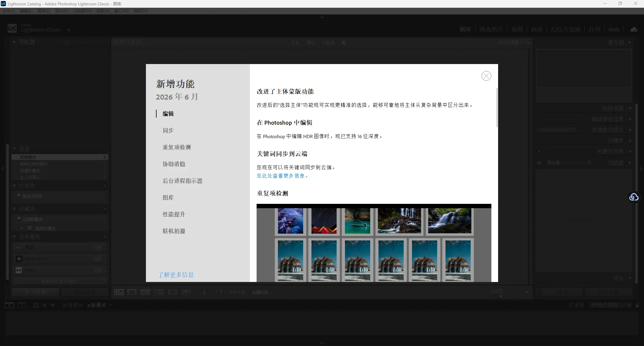Open the Web module tab
The width and height of the screenshot is (644, 346).
coord(614,30)
